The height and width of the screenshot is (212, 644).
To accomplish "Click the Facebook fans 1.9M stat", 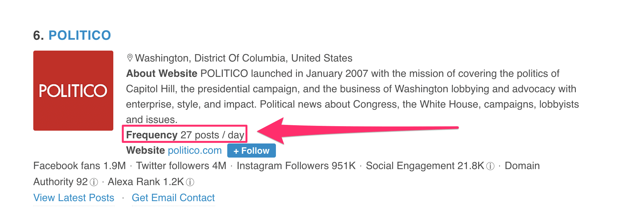I will pyautogui.click(x=79, y=166).
